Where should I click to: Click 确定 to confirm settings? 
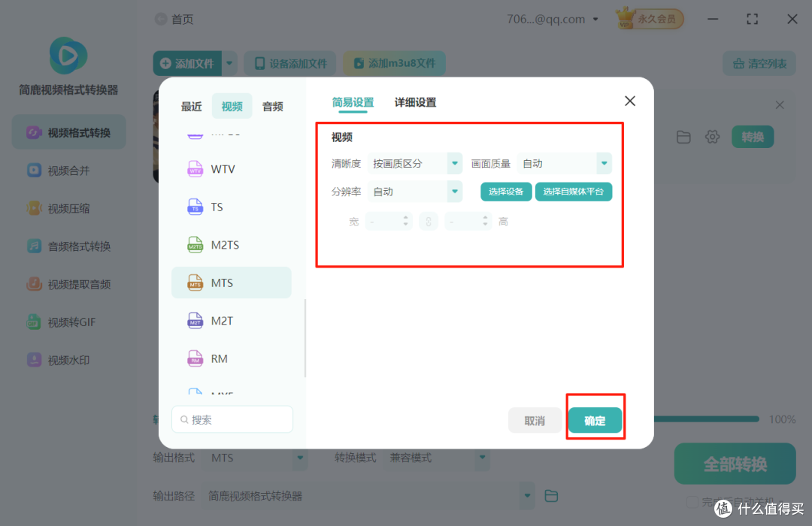[x=595, y=420]
